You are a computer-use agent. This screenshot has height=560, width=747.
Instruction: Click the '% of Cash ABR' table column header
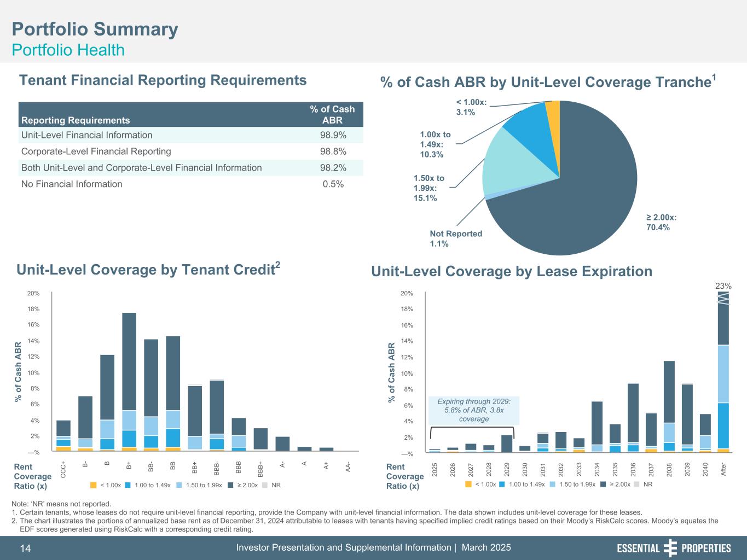tap(332, 114)
